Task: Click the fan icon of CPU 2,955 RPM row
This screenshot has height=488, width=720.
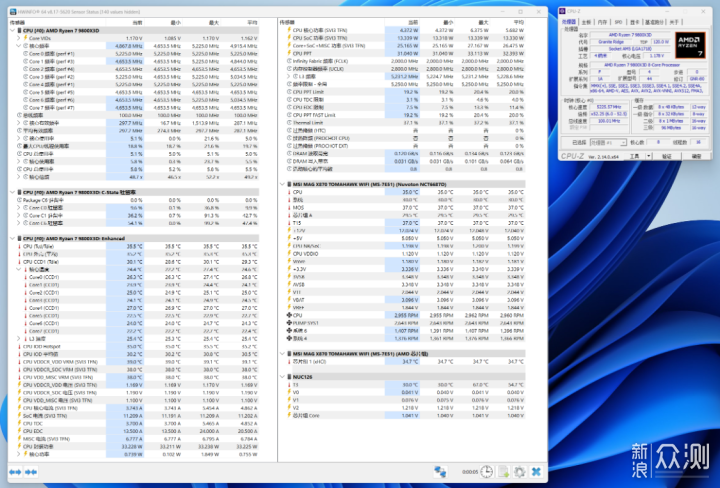Action: tap(289, 315)
